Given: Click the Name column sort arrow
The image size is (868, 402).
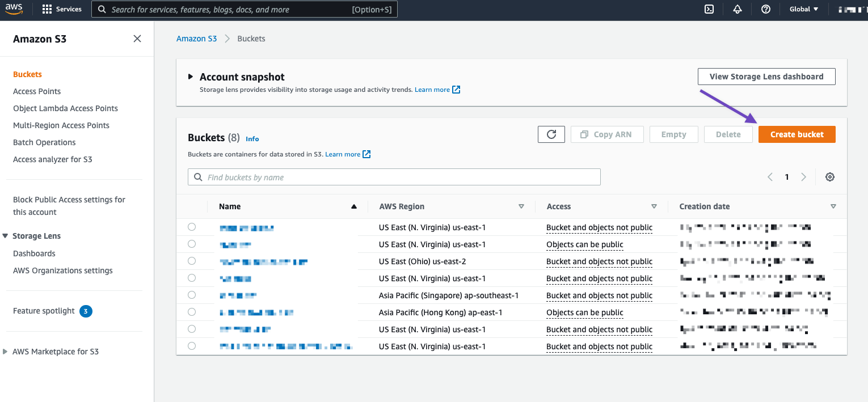Looking at the screenshot, I should pyautogui.click(x=354, y=206).
